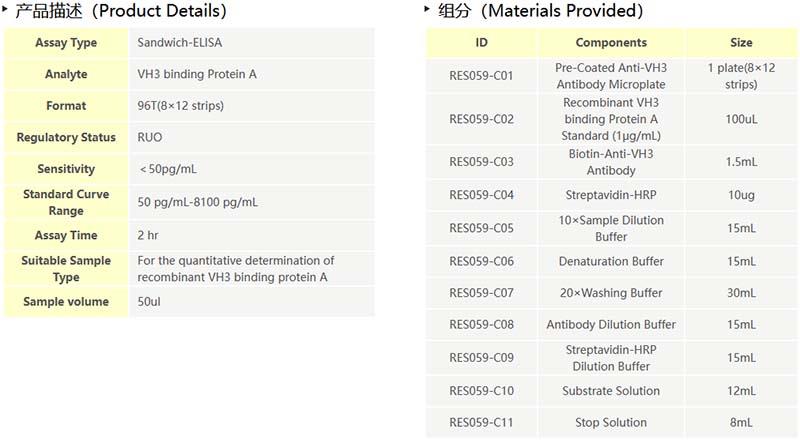The width and height of the screenshot is (800, 440).
Task: Click the RES059-C11 ID cell
Action: tap(481, 423)
